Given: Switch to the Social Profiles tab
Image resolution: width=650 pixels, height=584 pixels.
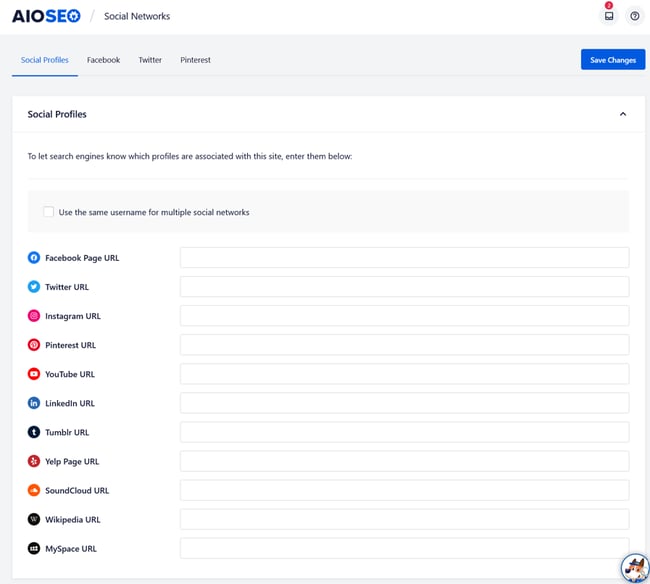Looking at the screenshot, I should 45,60.
